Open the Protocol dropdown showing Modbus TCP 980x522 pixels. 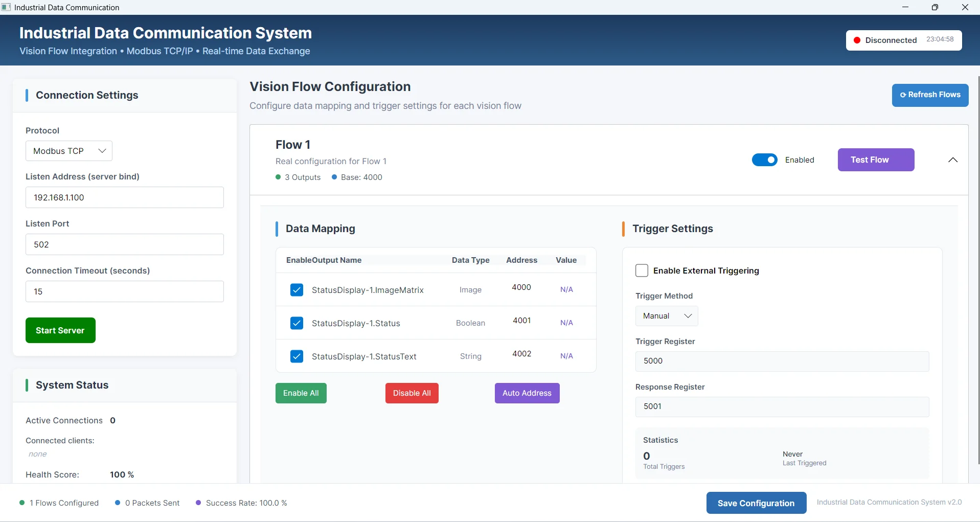69,151
